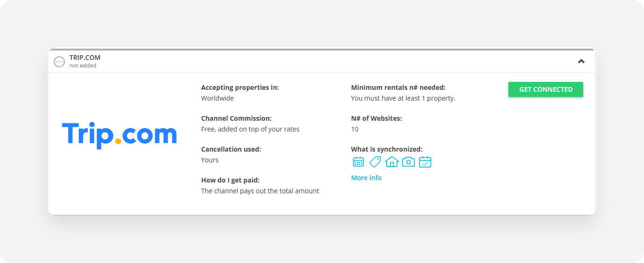Click the price tag rates sync icon

point(375,162)
